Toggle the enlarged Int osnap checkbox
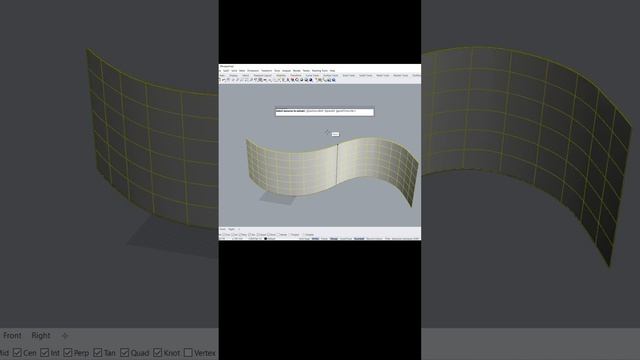The width and height of the screenshot is (640, 360). click(x=45, y=353)
